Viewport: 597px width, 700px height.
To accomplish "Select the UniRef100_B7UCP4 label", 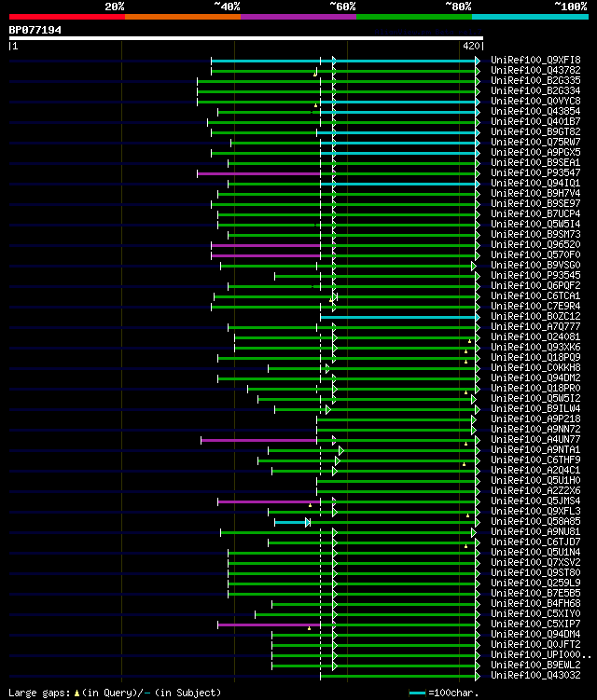I will (535, 213).
